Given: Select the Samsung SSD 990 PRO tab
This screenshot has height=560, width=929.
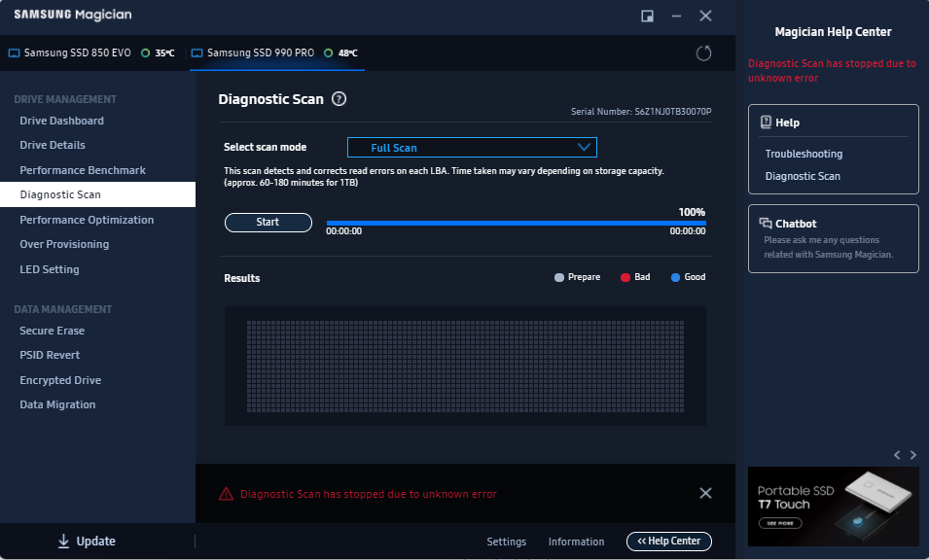Looking at the screenshot, I should [x=276, y=53].
